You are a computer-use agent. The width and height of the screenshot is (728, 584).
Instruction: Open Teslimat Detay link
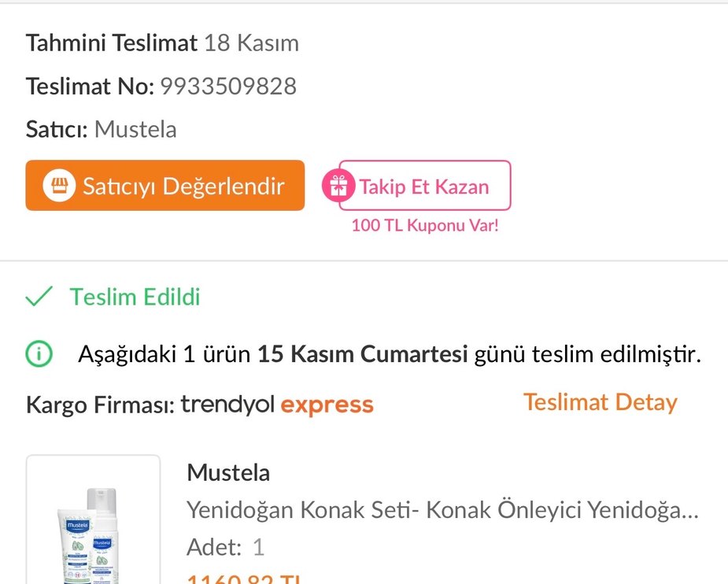[x=601, y=401]
